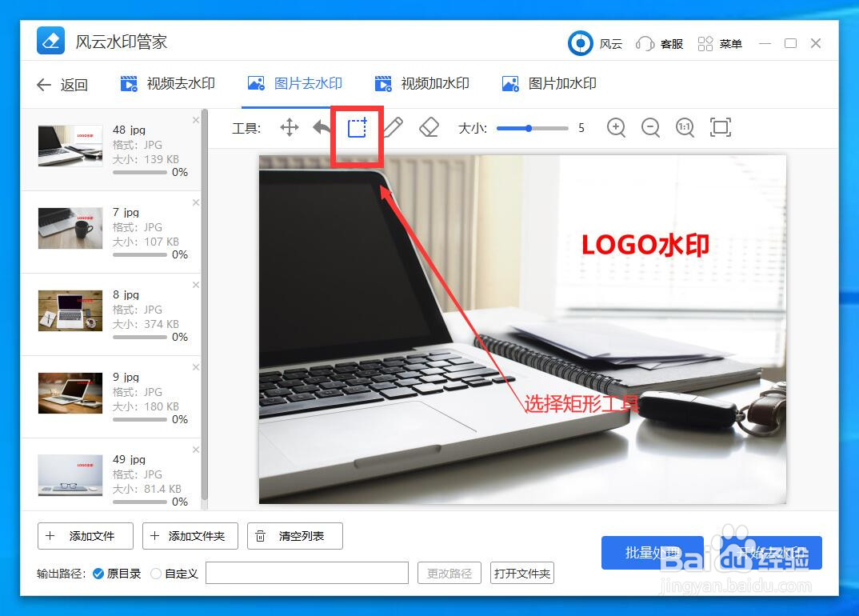
Task: Select the 7.jpg thumbnail in the sidebar
Action: [x=70, y=228]
